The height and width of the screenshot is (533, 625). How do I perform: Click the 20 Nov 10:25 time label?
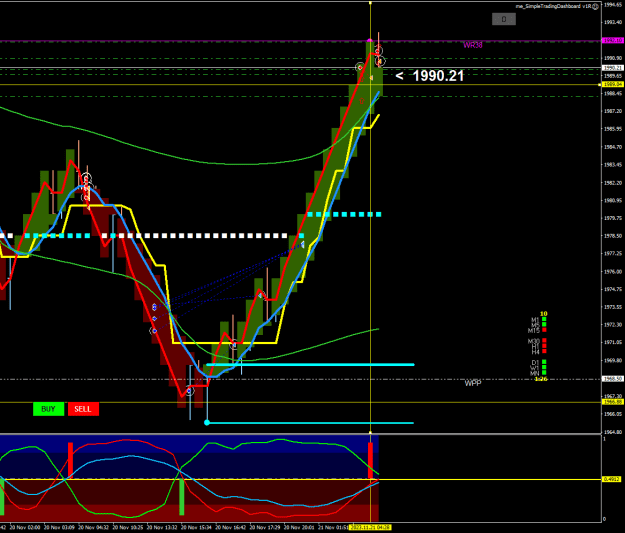[128, 527]
